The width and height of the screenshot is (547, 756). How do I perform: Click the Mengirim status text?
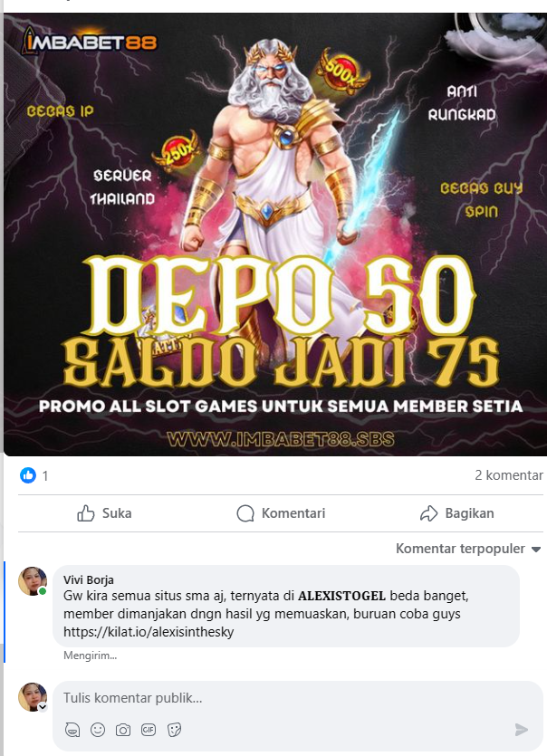[x=91, y=656]
